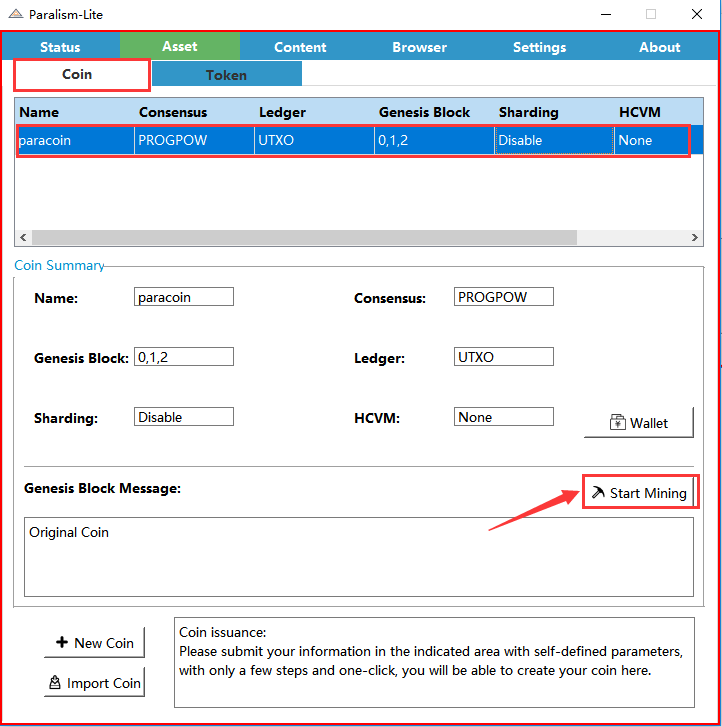722x727 pixels.
Task: Focus the Consensus field showing PROGPOW
Action: pyautogui.click(x=504, y=297)
